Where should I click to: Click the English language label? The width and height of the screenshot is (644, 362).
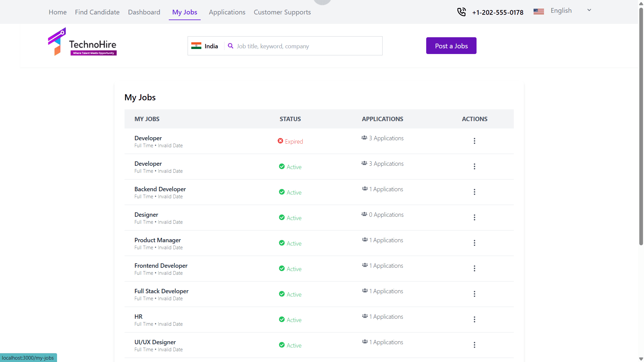pos(561,10)
